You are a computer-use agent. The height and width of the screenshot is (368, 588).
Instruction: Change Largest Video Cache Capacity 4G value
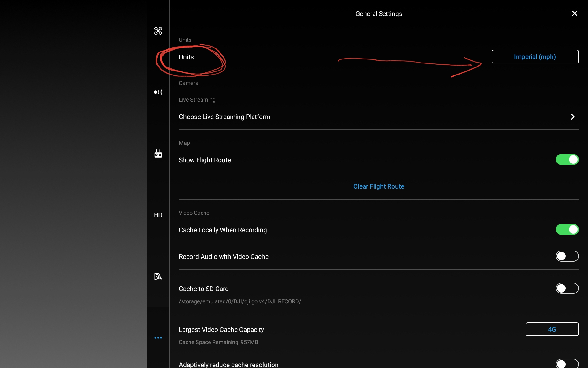click(552, 329)
